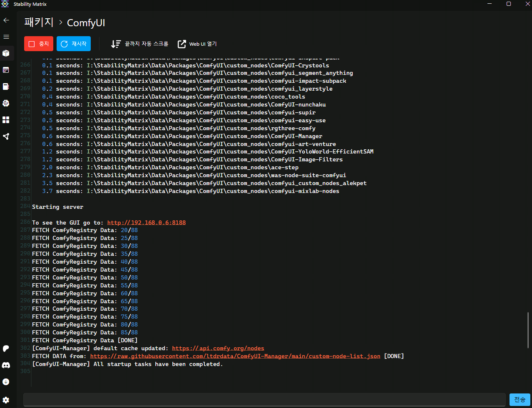Open the Packages page cube icon
532x408 pixels.
6,53
